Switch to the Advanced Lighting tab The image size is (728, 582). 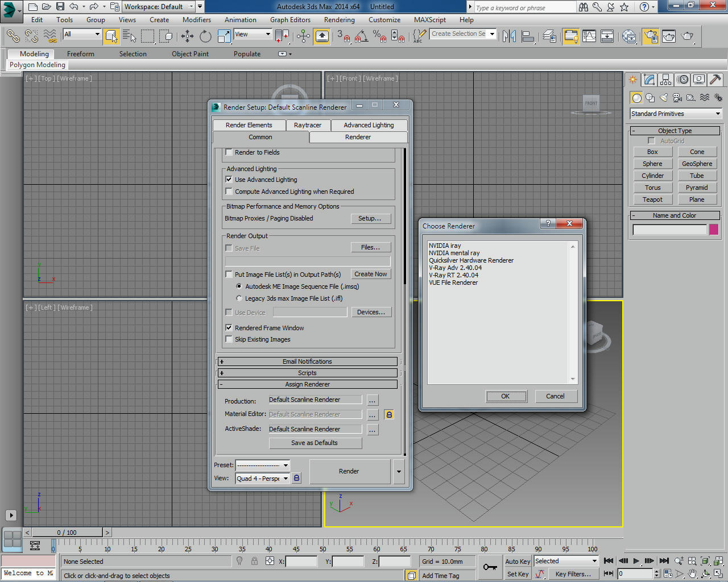pos(369,125)
